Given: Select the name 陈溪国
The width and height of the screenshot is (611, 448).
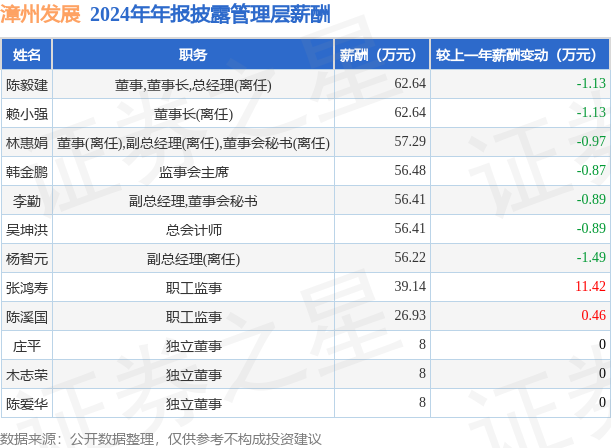Looking at the screenshot, I should tap(27, 317).
